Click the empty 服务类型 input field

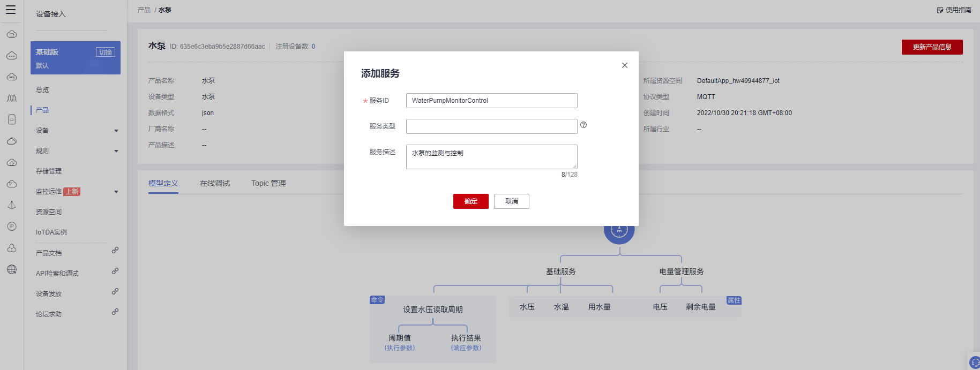492,126
